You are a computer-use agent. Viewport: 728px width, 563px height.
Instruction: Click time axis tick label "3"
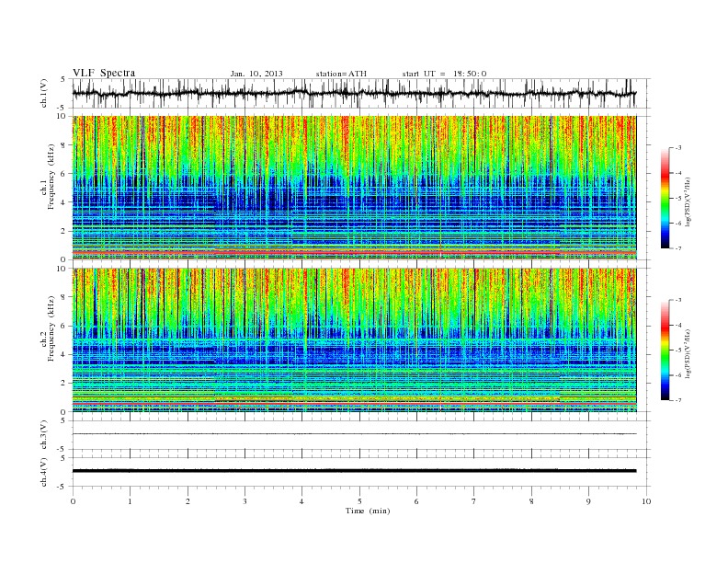tap(245, 501)
